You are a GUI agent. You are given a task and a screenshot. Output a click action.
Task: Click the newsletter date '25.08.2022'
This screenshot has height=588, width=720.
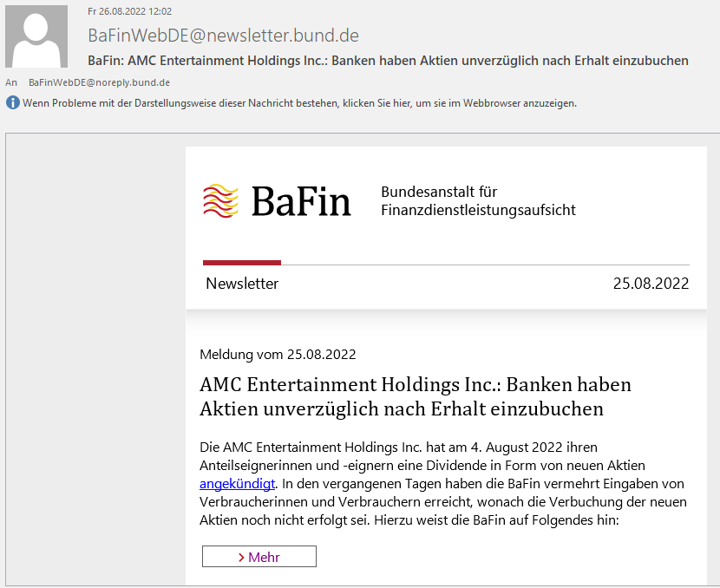pyautogui.click(x=651, y=284)
